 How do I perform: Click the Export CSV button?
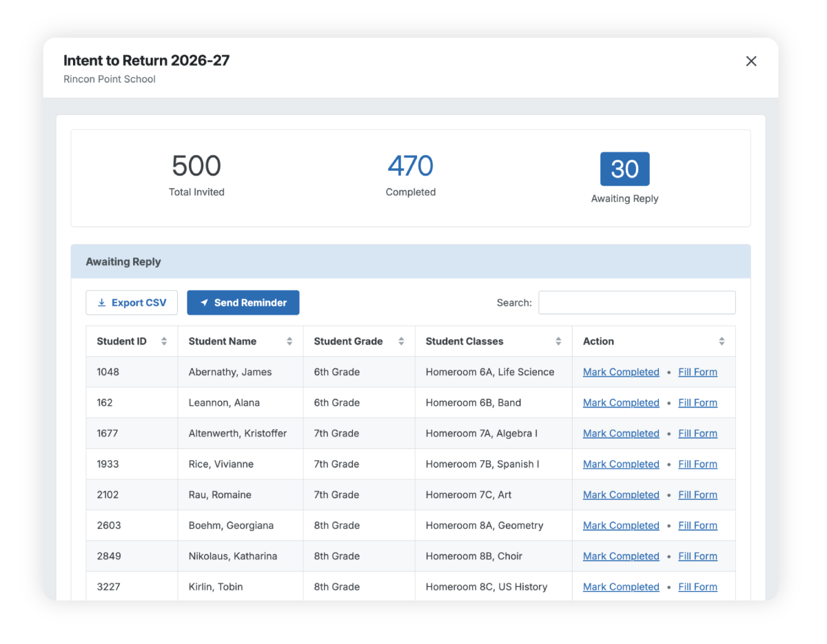pyautogui.click(x=132, y=302)
